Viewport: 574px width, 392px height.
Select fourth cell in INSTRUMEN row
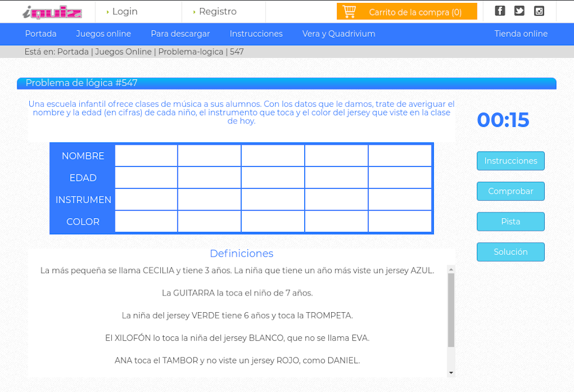(x=336, y=200)
